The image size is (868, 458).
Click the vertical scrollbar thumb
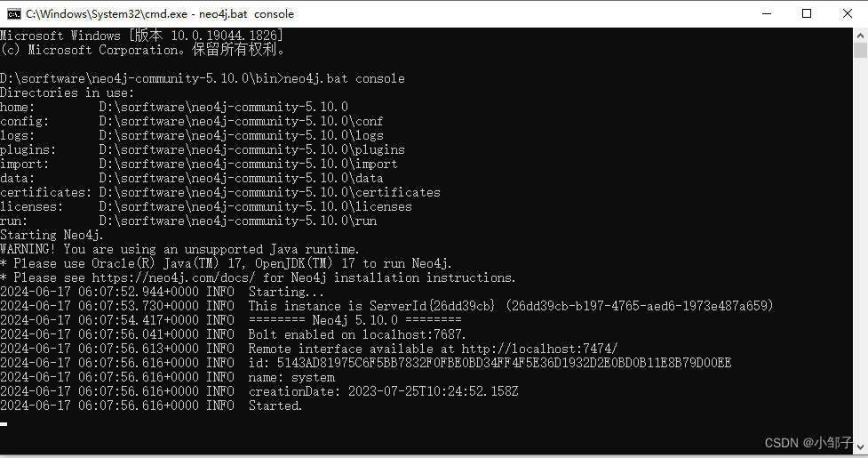click(860, 51)
